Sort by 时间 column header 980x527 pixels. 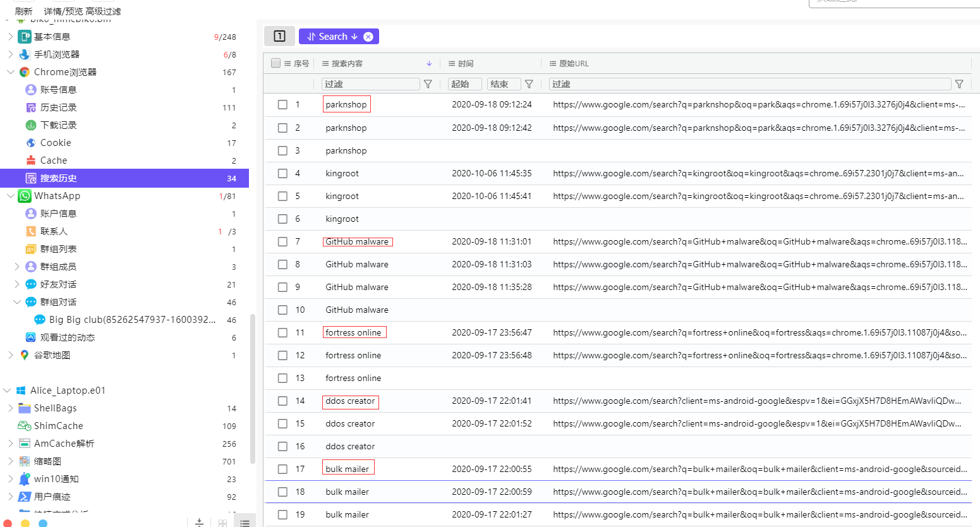click(466, 63)
